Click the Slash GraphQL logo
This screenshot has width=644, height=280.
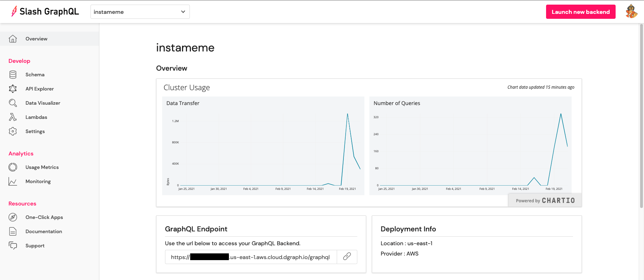click(45, 12)
